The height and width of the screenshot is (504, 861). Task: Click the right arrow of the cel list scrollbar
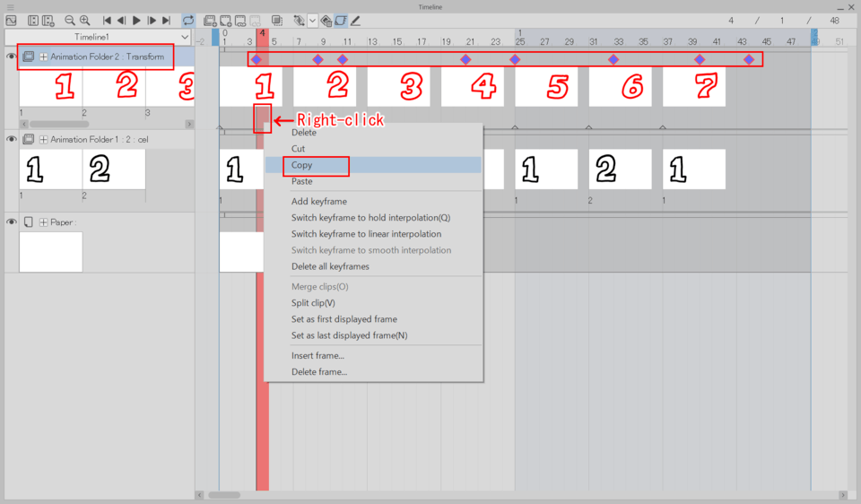[189, 124]
